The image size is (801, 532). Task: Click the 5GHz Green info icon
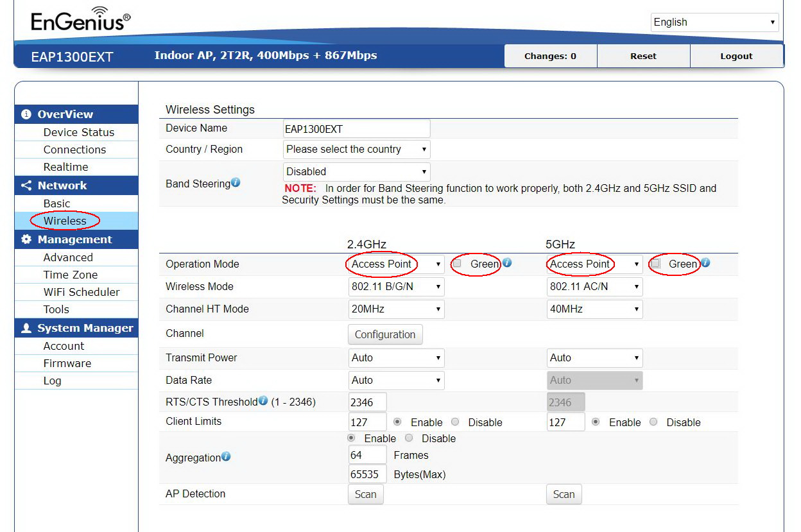tap(705, 262)
